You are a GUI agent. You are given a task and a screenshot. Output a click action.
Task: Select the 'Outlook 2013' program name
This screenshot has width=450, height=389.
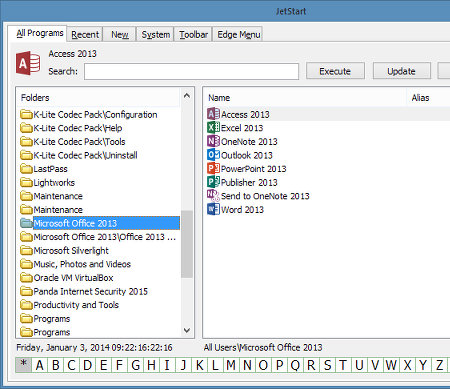click(x=247, y=155)
